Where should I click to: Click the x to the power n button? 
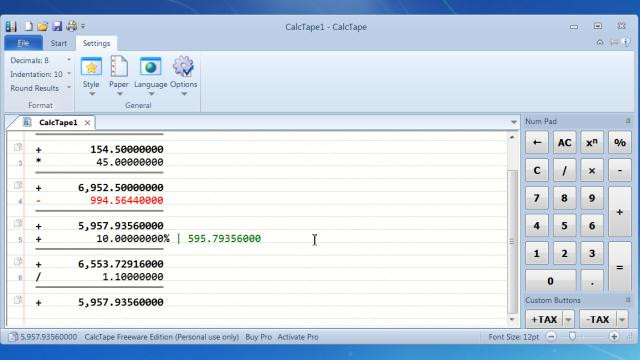tap(592, 142)
